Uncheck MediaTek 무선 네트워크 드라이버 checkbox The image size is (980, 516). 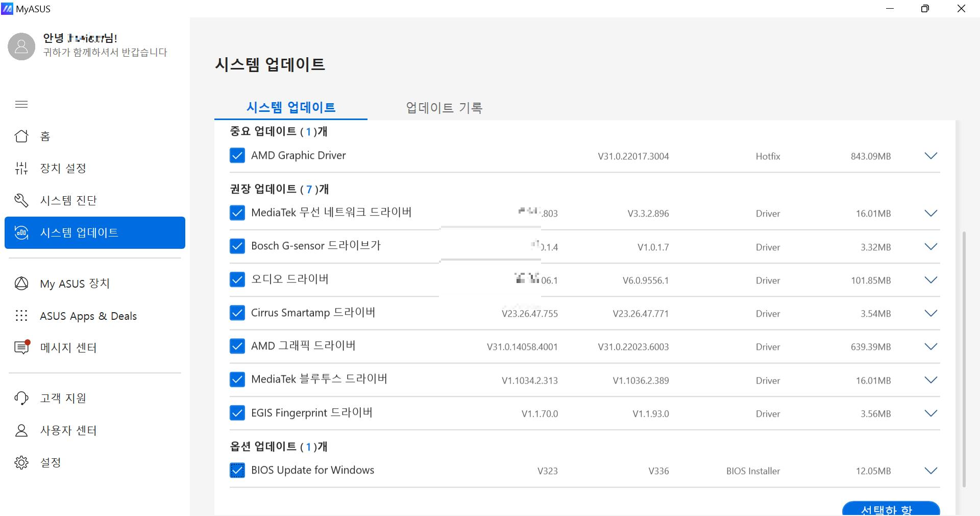click(x=237, y=213)
